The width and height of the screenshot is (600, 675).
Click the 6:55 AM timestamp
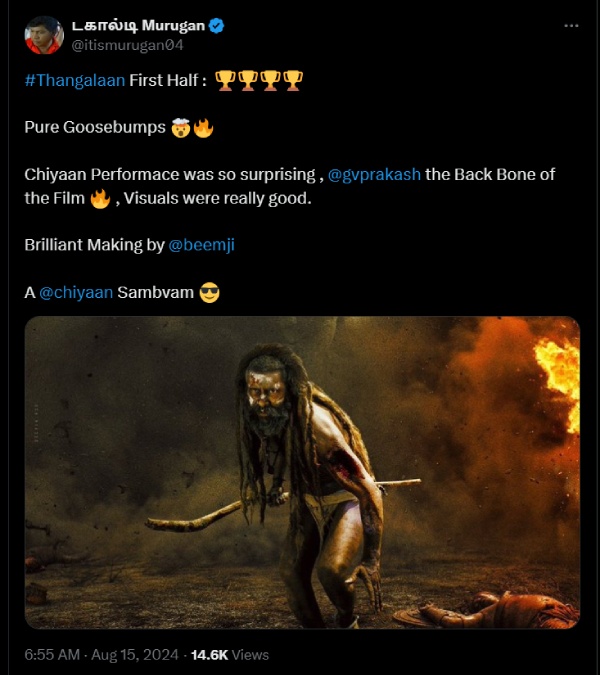click(x=52, y=654)
